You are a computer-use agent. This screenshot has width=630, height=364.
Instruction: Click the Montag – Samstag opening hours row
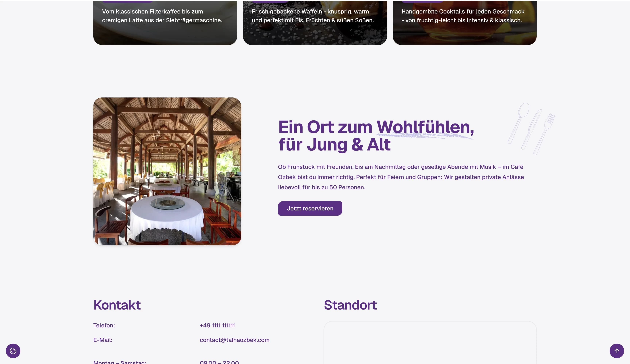point(120,362)
